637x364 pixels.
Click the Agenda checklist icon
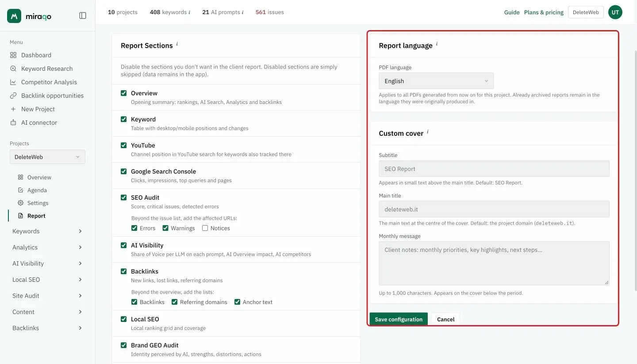click(20, 190)
